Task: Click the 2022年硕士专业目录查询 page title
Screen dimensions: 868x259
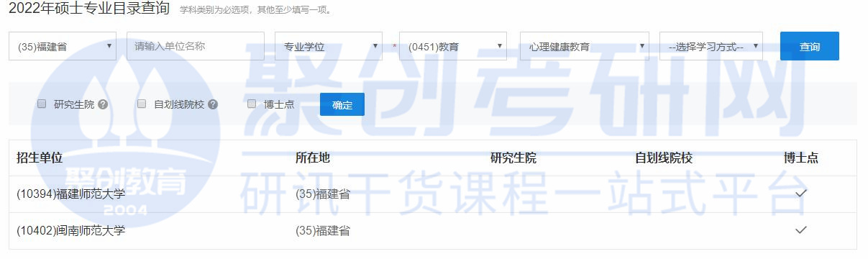Action: click(89, 9)
